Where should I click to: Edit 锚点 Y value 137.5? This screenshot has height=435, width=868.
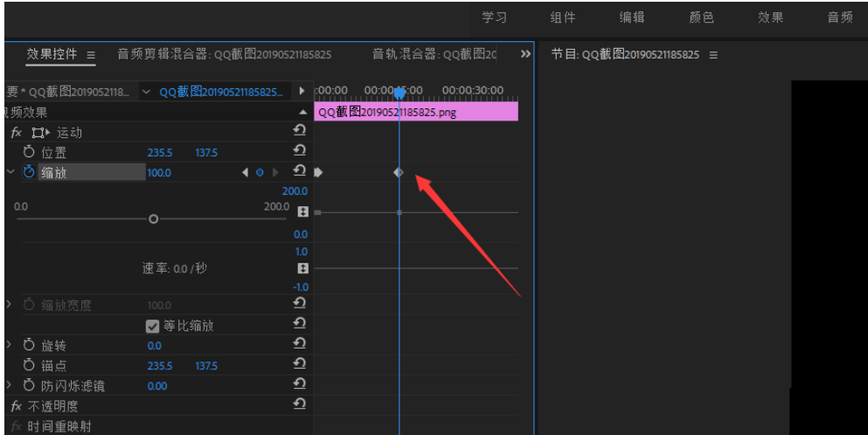click(x=206, y=366)
